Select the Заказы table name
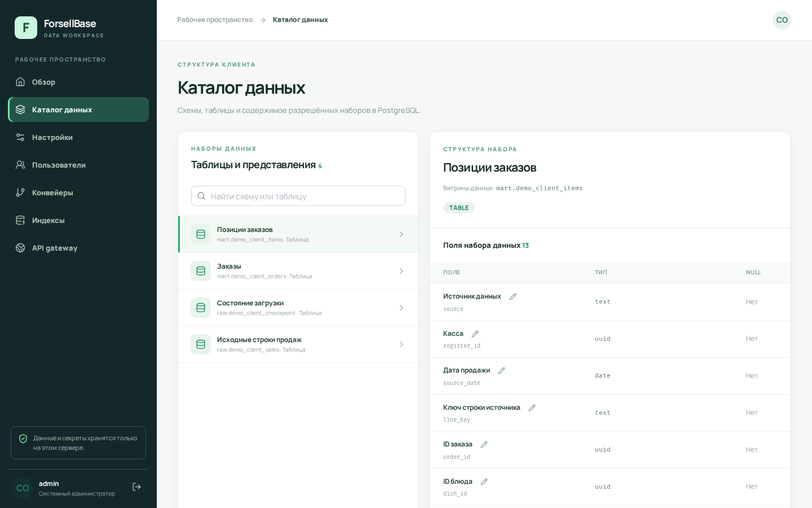 click(x=229, y=266)
